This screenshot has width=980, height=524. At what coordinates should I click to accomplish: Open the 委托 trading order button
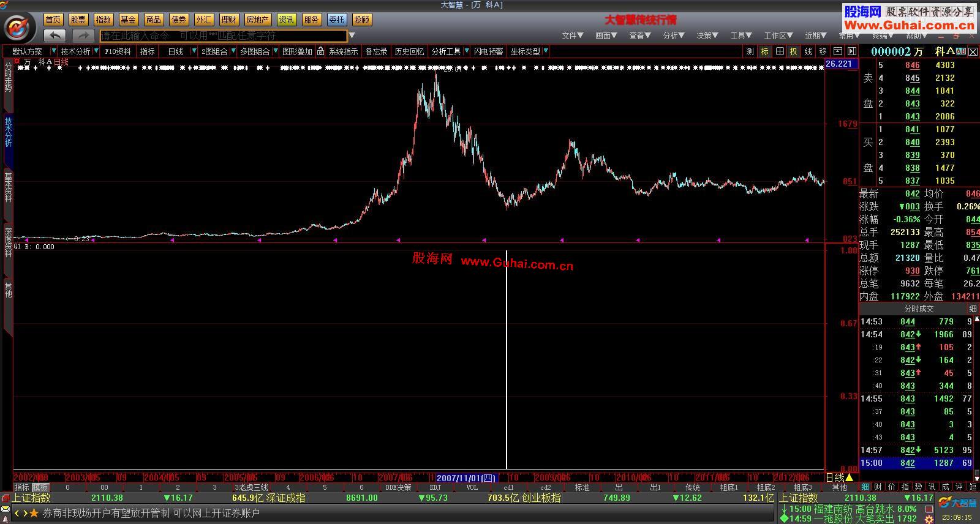tap(336, 20)
